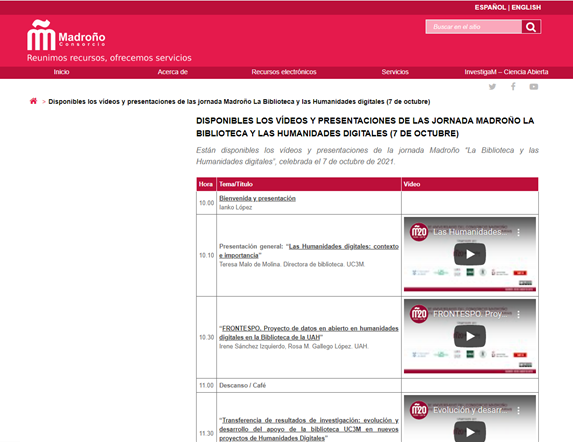Click channel avatar on FRONTESPO video

(x=419, y=314)
